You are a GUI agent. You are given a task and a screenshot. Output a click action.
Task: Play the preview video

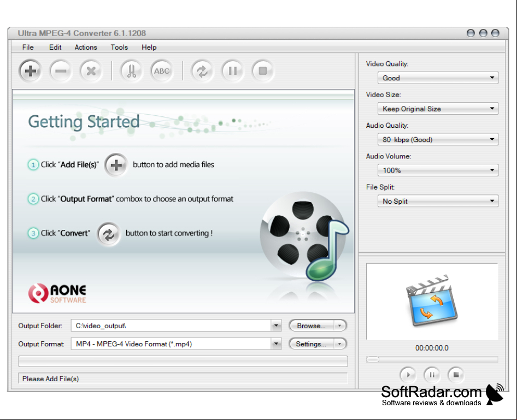coord(408,375)
